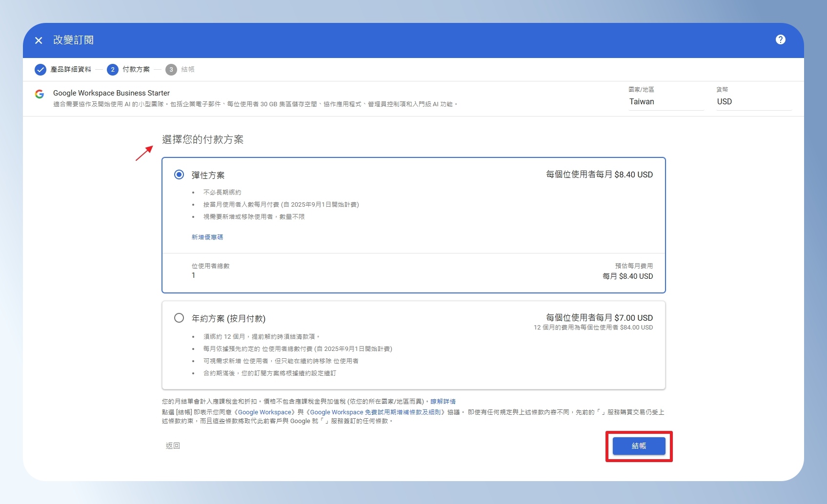Click the Google G logo icon

pyautogui.click(x=40, y=94)
